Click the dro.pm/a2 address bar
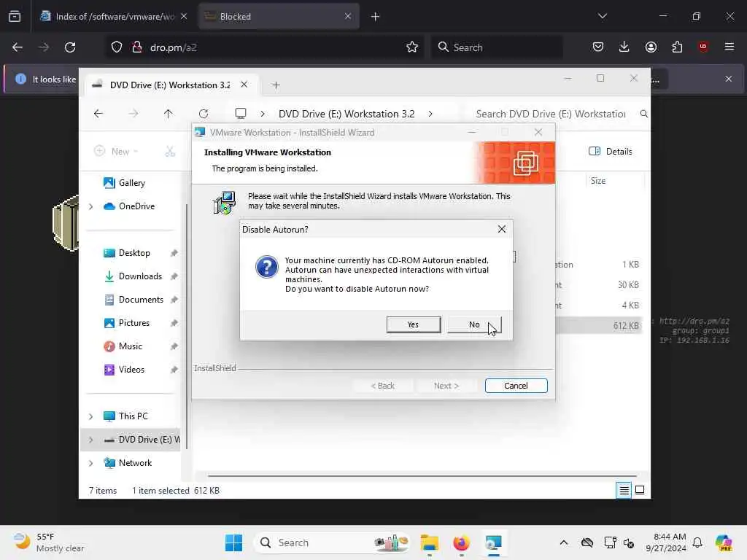Viewport: 747px width, 560px height. coord(264,47)
